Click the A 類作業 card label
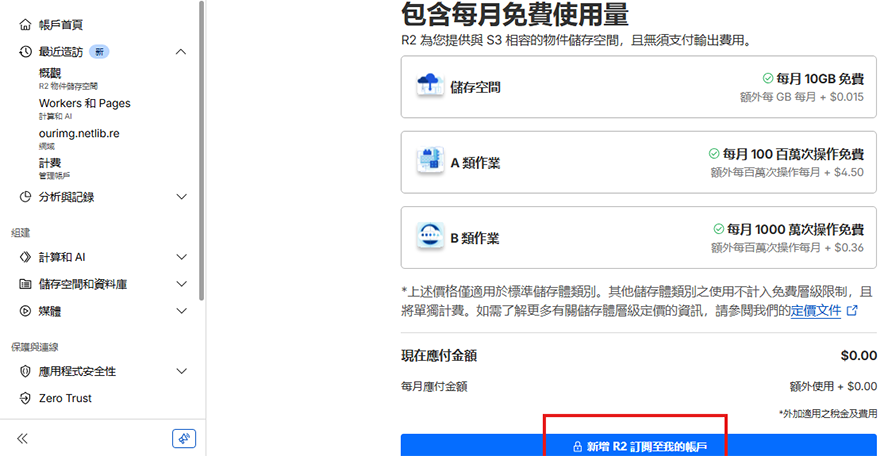 475,163
